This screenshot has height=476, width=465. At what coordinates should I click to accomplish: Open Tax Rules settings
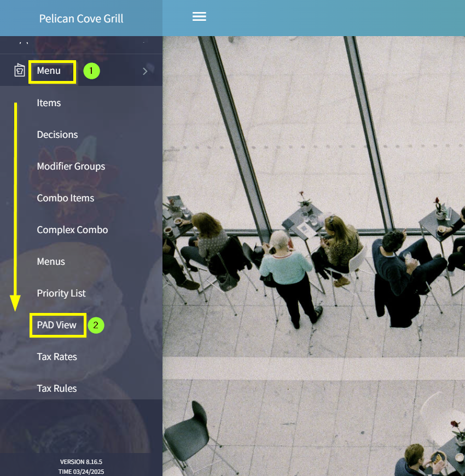[x=57, y=388]
